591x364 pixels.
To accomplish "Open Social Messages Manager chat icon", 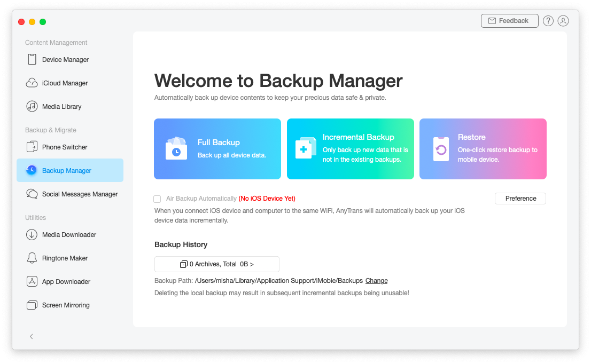I will tap(32, 194).
